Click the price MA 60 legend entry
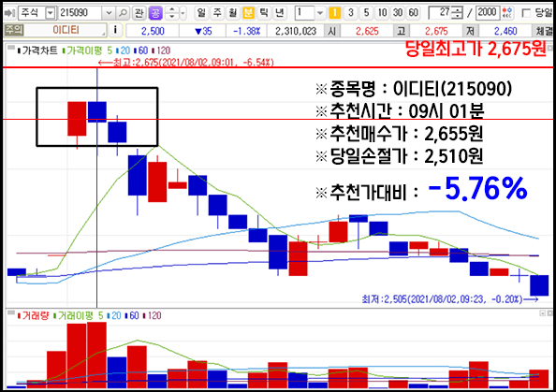 [x=141, y=51]
